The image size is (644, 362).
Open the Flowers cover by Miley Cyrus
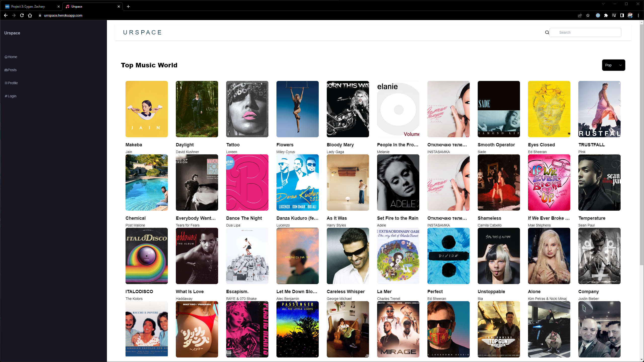pyautogui.click(x=298, y=109)
